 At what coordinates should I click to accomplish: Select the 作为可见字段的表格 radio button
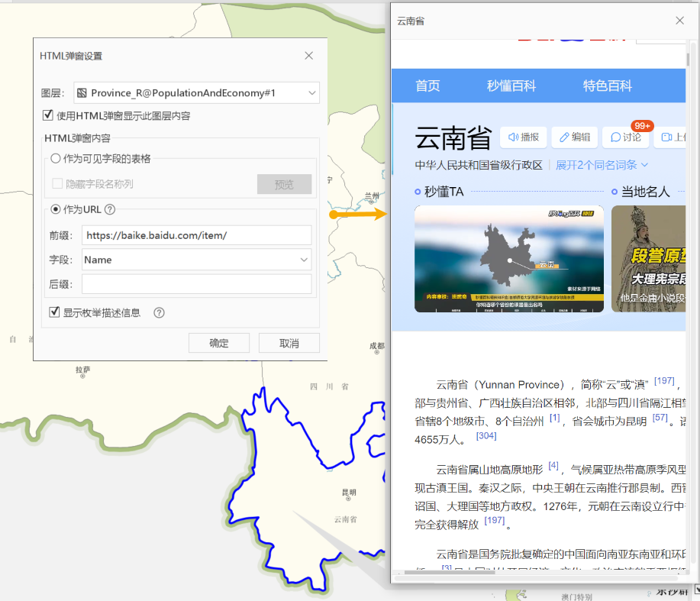pos(56,159)
